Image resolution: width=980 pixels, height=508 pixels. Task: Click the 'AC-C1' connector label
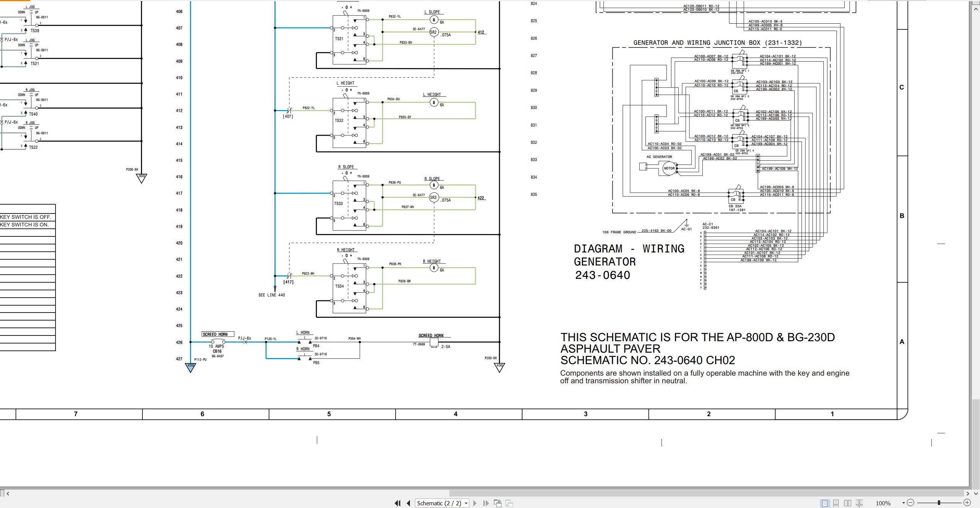pyautogui.click(x=708, y=224)
